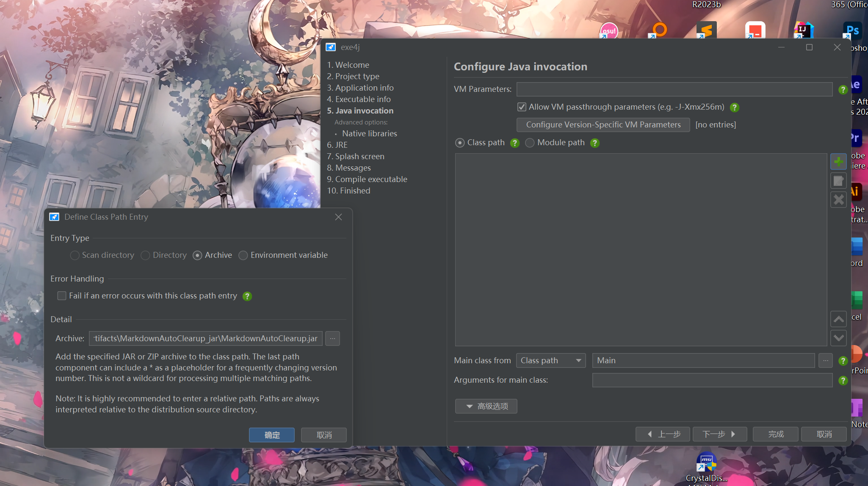Go to step 7. Splash screen
Viewport: 868px width, 486px height.
pos(356,156)
